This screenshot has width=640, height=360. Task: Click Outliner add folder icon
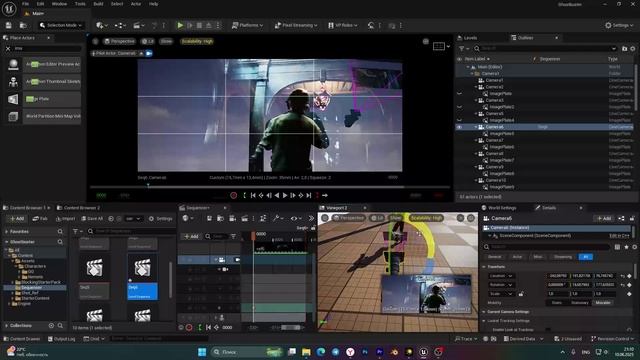pos(624,49)
